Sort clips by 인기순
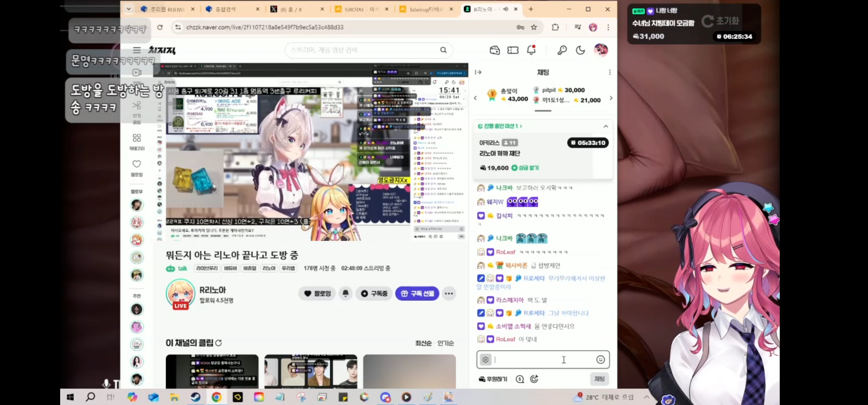 [x=446, y=343]
